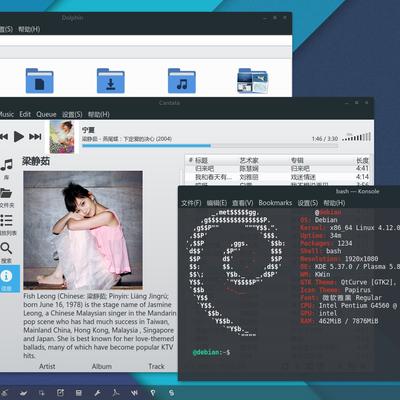Open the 帮助(H) menu in Cantata
This screenshot has height=400, width=400.
click(99, 114)
